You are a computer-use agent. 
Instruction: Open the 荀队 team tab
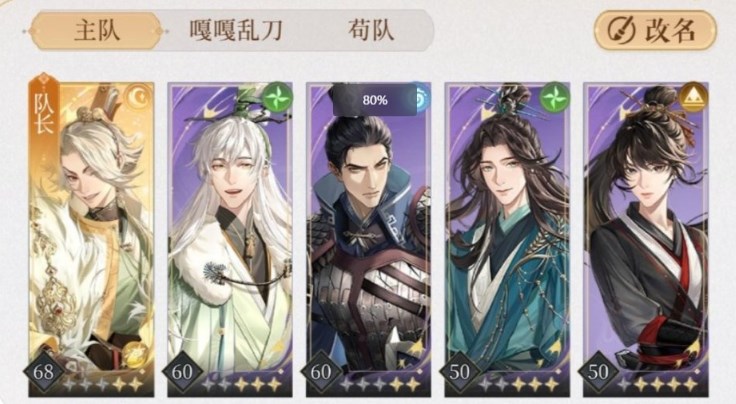371,31
